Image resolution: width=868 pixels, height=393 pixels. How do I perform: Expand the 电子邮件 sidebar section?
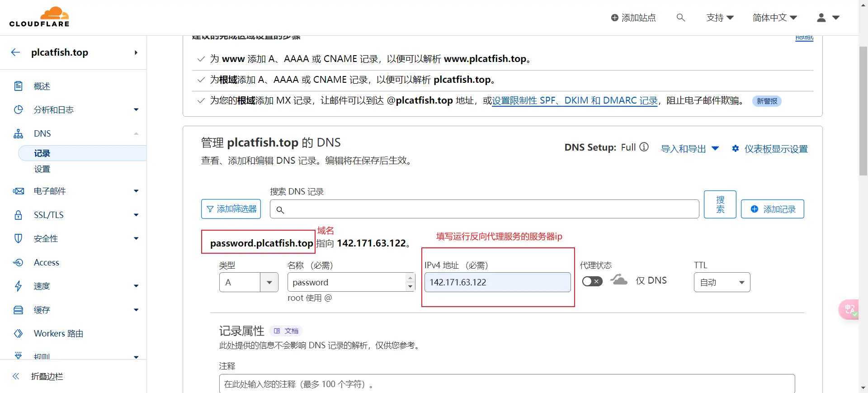tap(136, 191)
